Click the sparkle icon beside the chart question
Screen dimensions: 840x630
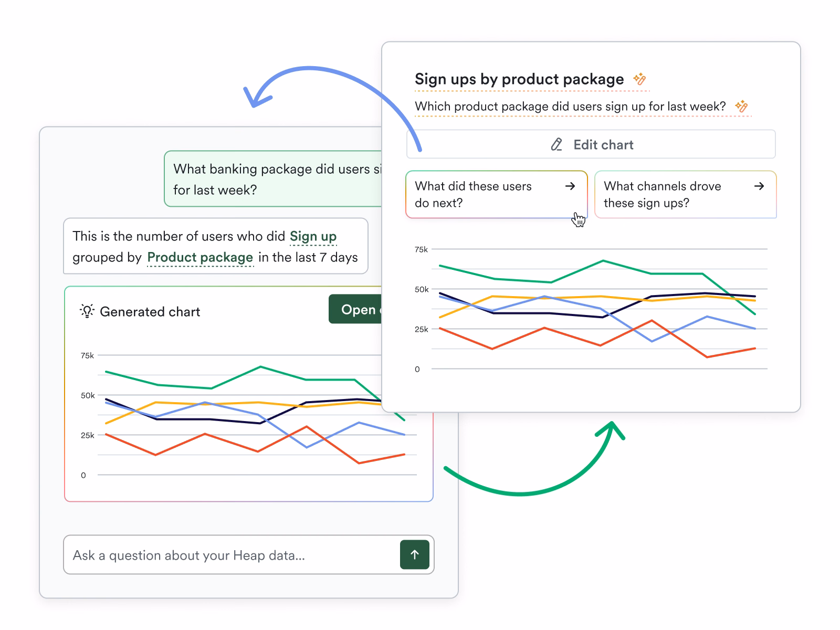point(741,106)
